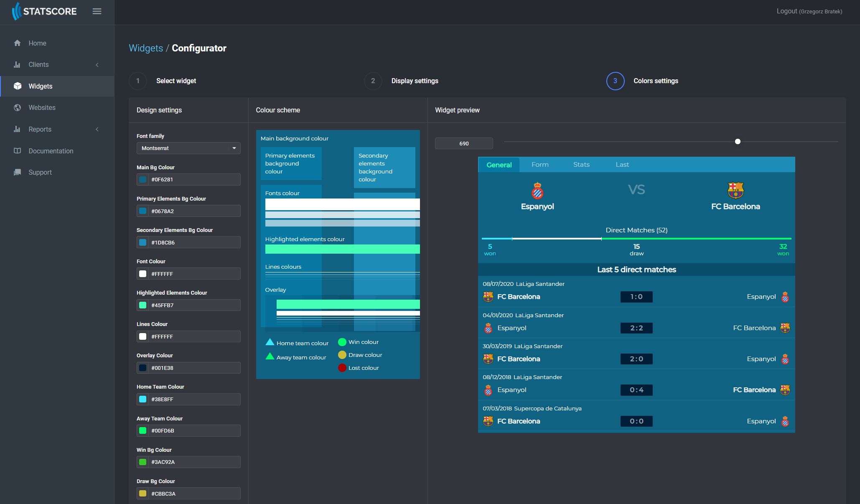Click the Win Bg Colour swatch
This screenshot has width=860, height=504.
click(143, 462)
